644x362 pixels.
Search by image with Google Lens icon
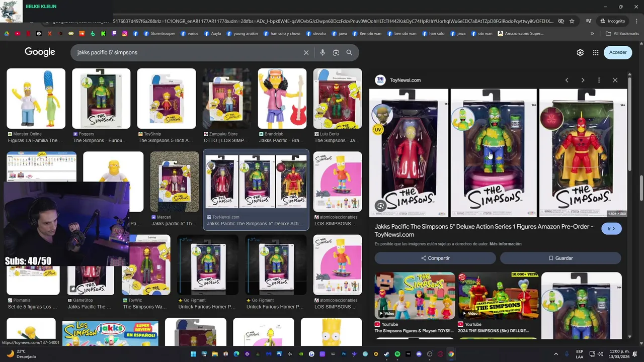pyautogui.click(x=336, y=52)
